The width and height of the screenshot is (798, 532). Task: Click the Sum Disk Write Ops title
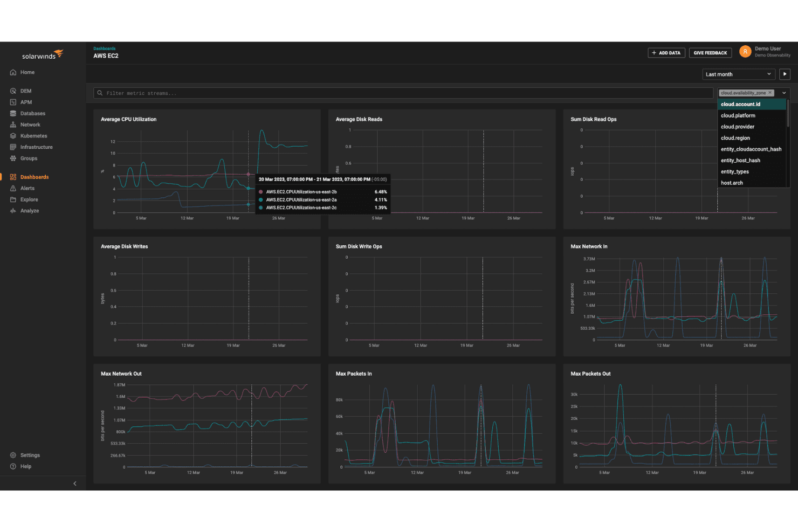[359, 247]
